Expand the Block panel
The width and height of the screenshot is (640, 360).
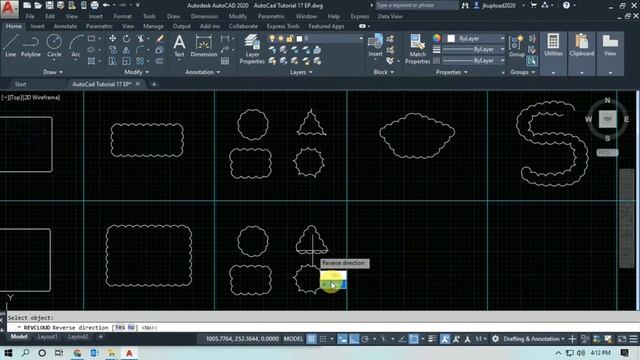click(x=384, y=72)
